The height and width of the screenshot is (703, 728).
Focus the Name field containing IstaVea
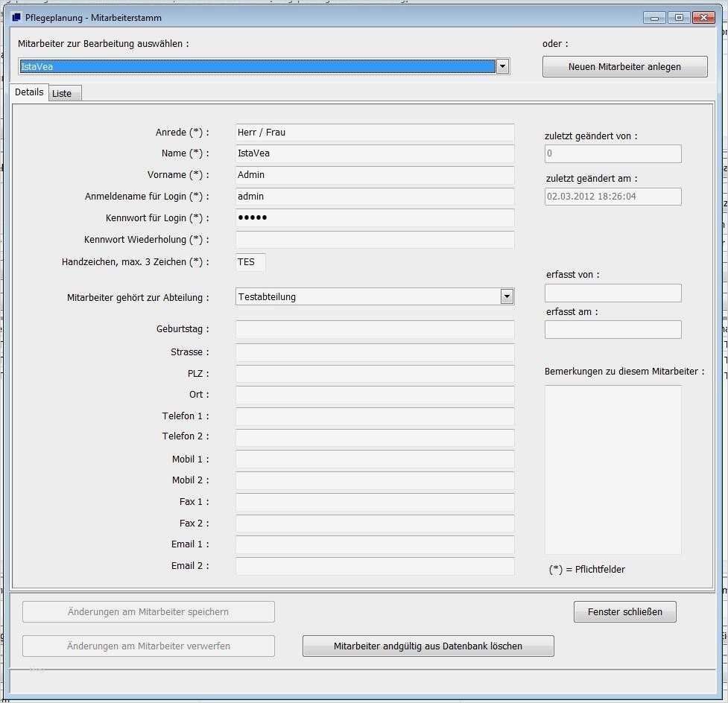[375, 153]
